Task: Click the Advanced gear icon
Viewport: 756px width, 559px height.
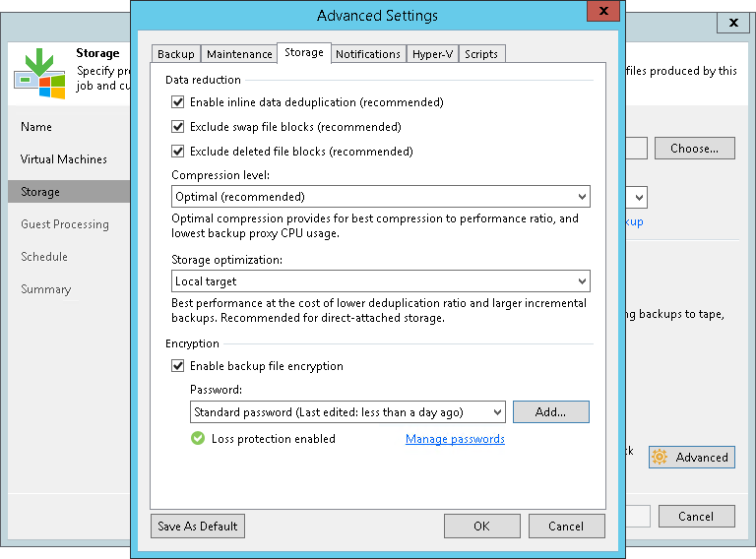Action: (660, 457)
